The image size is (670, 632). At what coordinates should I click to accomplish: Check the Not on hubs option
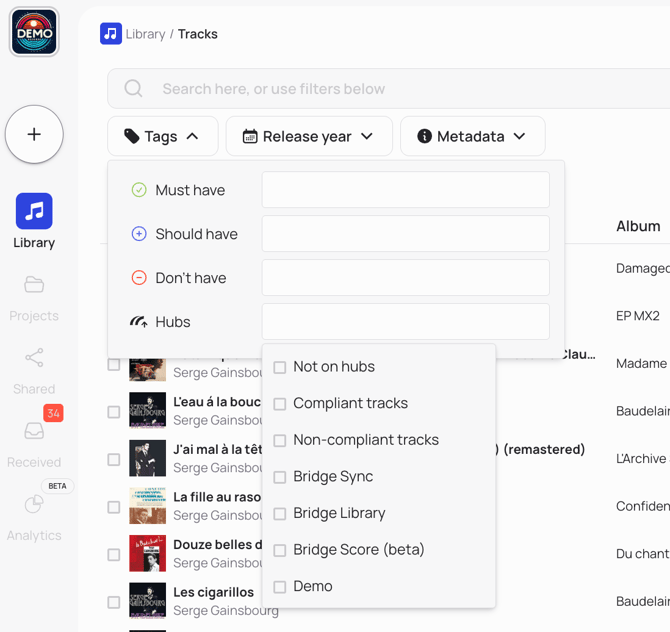[x=280, y=367]
